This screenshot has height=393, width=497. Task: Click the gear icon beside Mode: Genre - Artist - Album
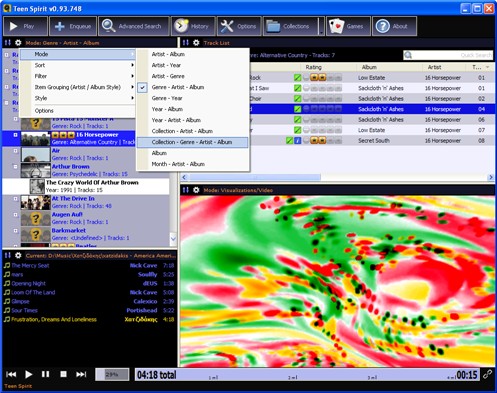point(18,43)
